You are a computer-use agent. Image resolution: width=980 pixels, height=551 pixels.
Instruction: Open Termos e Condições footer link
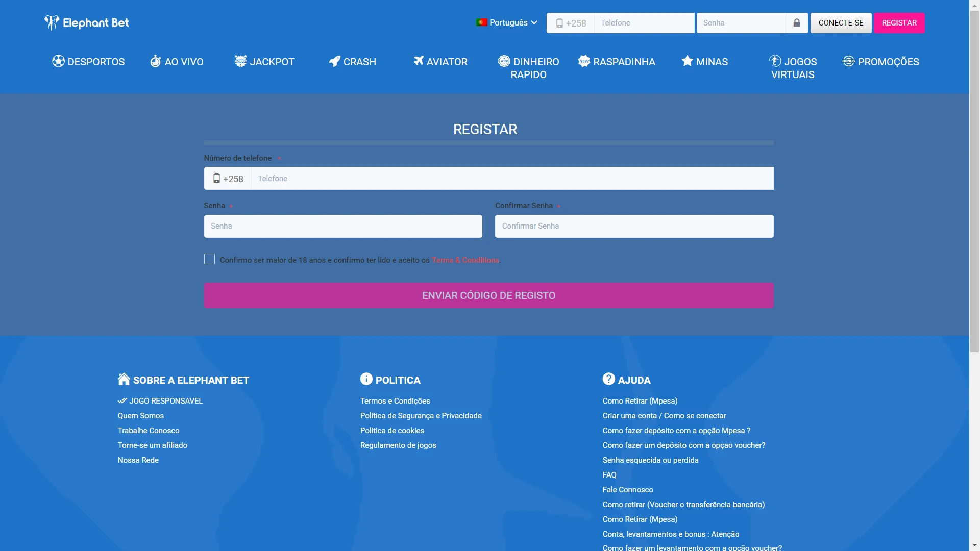(395, 401)
